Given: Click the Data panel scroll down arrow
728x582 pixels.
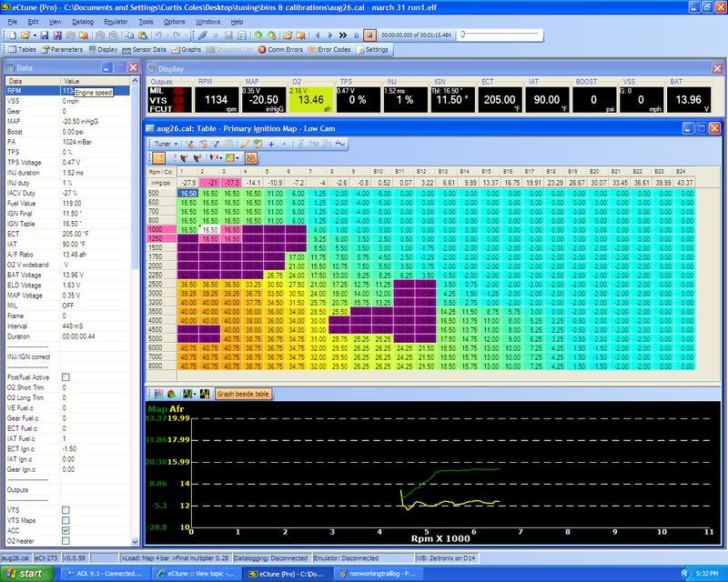Looking at the screenshot, I should coord(135,542).
